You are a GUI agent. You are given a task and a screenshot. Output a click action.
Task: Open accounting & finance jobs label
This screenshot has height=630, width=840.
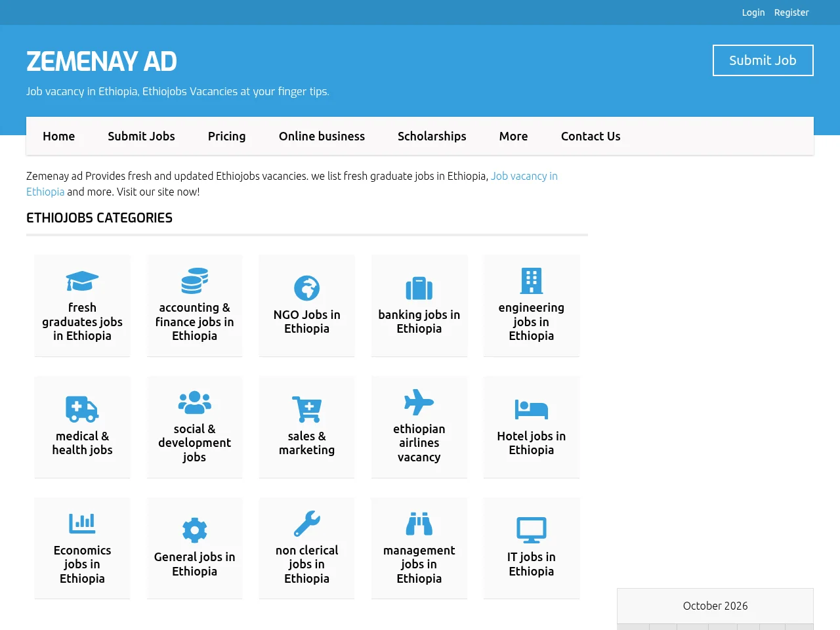pos(195,322)
